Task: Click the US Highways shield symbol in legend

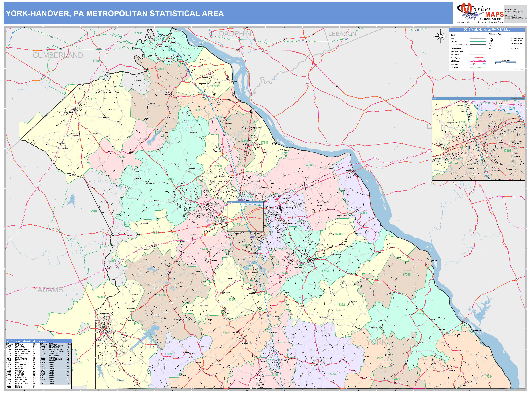Action: point(474,61)
